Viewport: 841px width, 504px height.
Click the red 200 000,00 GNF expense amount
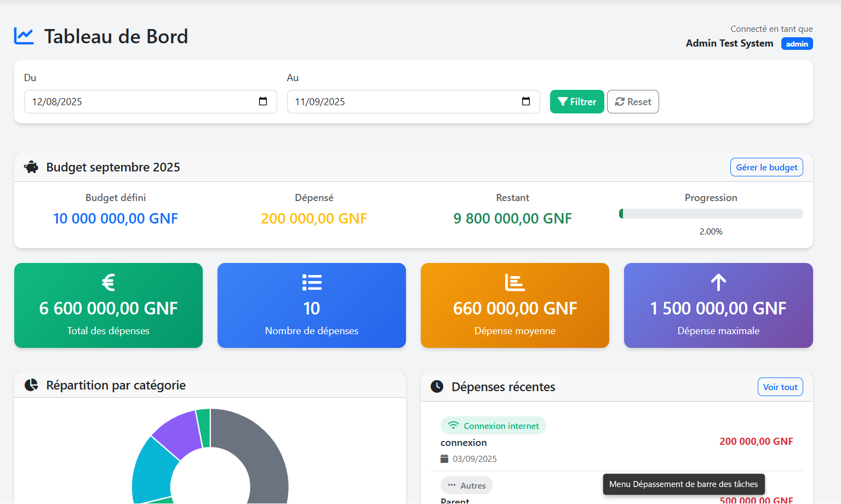pyautogui.click(x=756, y=442)
